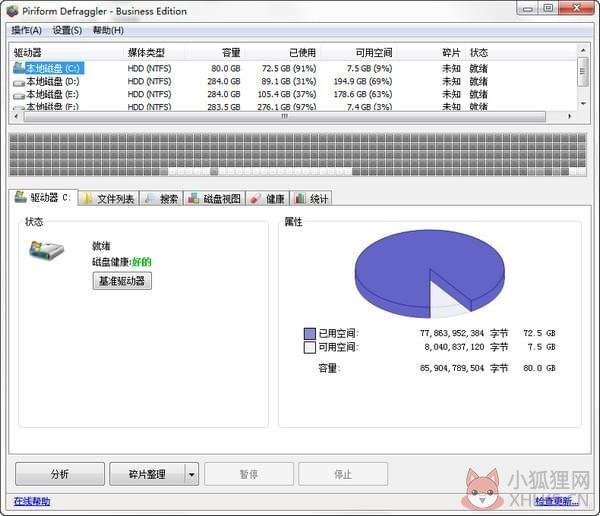Viewport: 600px width, 516px height.
Task: Click the horizontal scrollbar right arrow
Action: [569, 116]
